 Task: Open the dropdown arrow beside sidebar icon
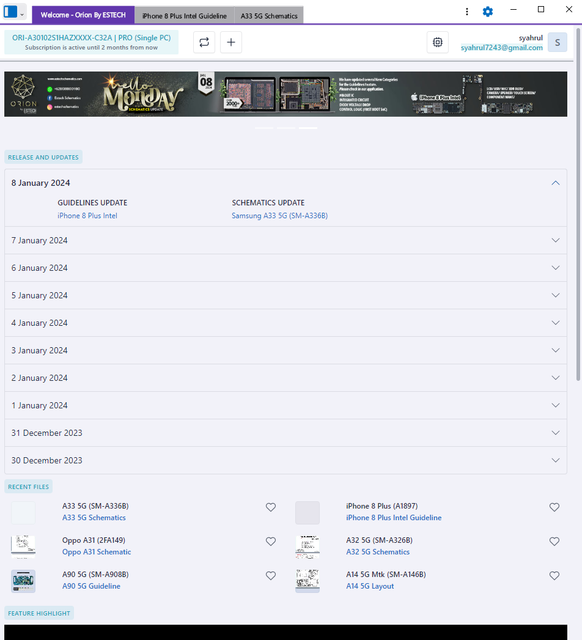tap(22, 14)
